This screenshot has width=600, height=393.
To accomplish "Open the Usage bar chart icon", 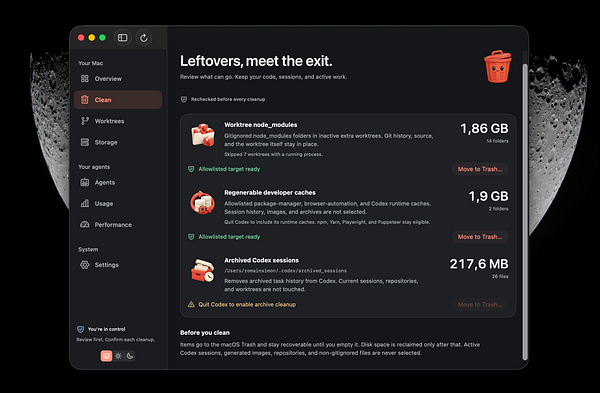I will (85, 203).
